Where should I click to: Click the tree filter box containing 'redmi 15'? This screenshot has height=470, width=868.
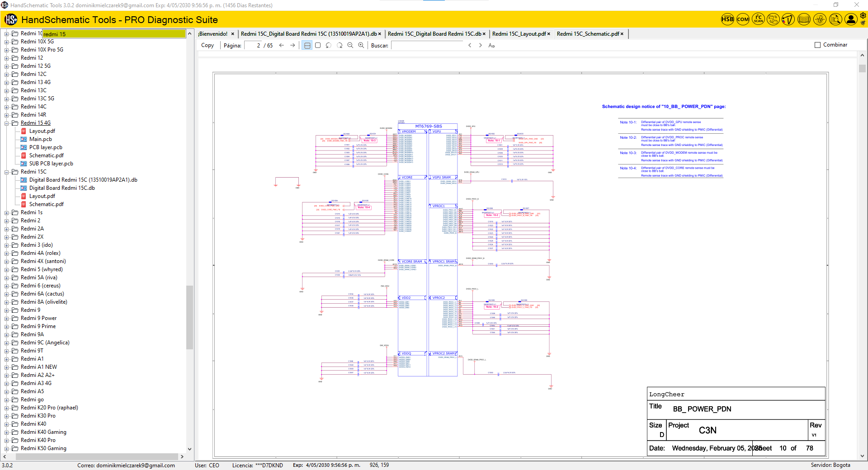[114, 34]
